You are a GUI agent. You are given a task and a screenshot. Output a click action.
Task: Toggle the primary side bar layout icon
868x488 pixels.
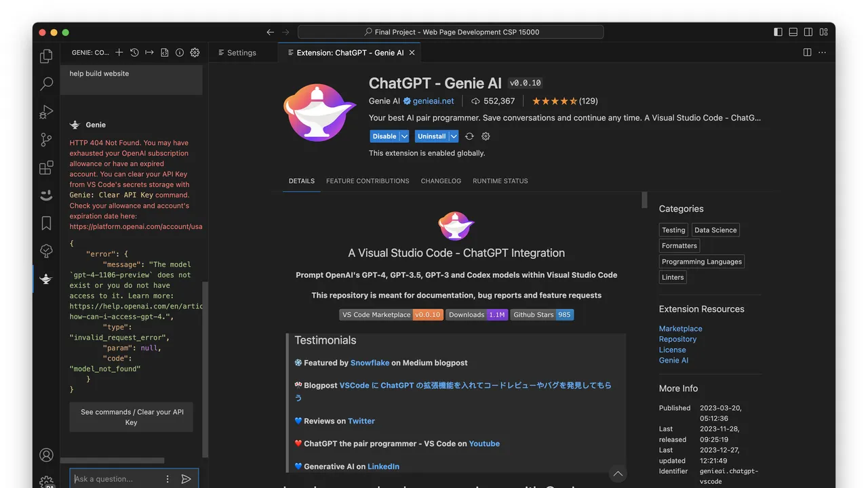click(778, 32)
